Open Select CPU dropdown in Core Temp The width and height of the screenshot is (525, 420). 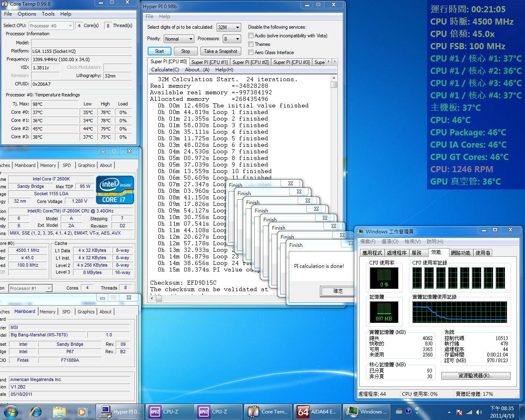point(51,26)
